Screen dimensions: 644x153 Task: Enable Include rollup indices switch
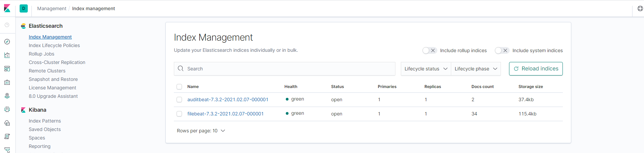tap(429, 50)
